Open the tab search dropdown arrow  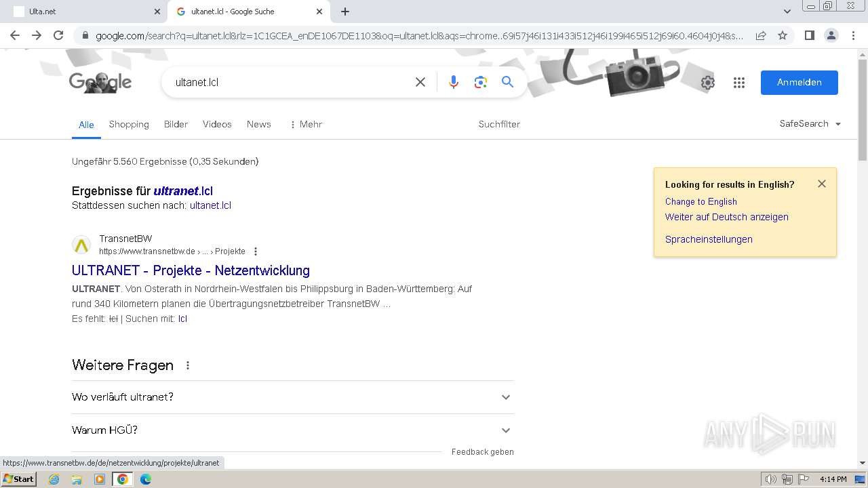click(x=787, y=12)
